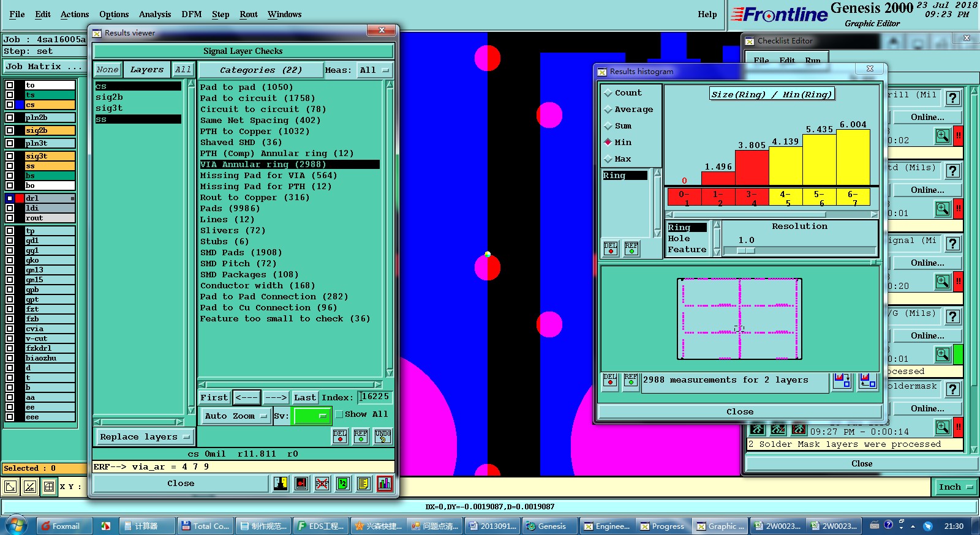The image size is (980, 535).
Task: Go to next result with ---> button
Action: pyautogui.click(x=276, y=398)
